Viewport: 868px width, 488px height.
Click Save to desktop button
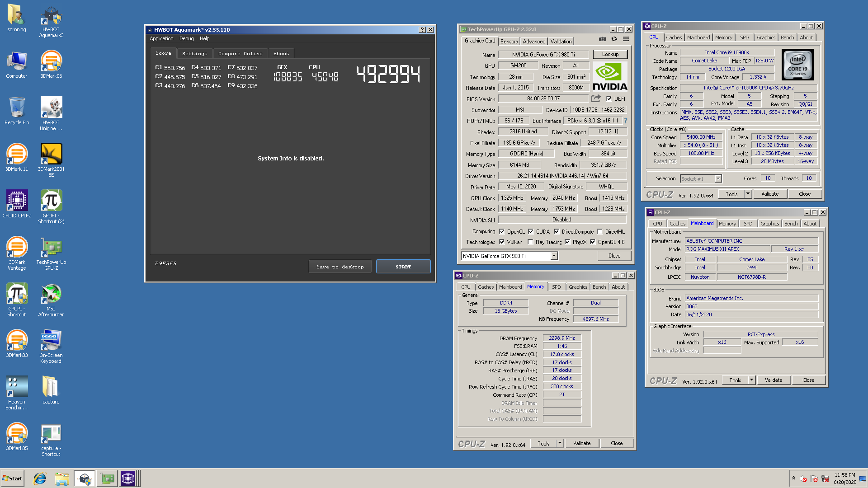pos(340,267)
